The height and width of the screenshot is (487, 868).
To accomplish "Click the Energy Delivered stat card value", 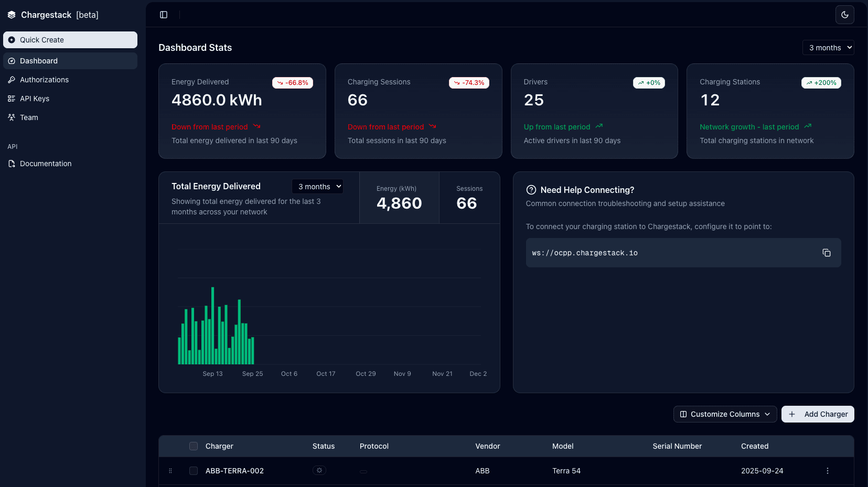I will [x=217, y=100].
